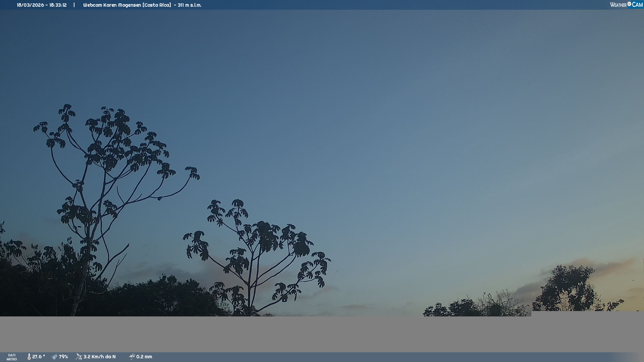This screenshot has width=644, height=362.
Task: Open the WeatherCam logo link
Action: click(626, 5)
